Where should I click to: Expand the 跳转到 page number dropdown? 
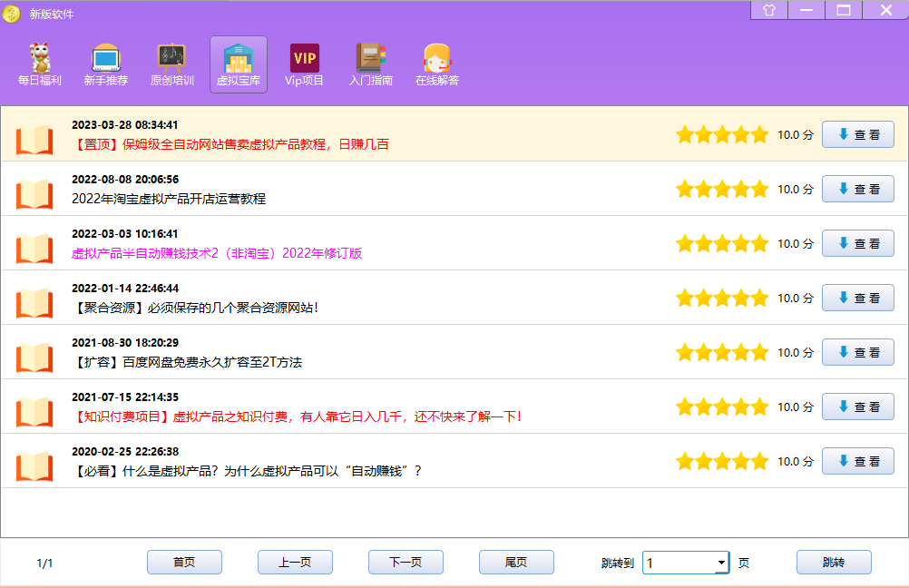tap(721, 563)
